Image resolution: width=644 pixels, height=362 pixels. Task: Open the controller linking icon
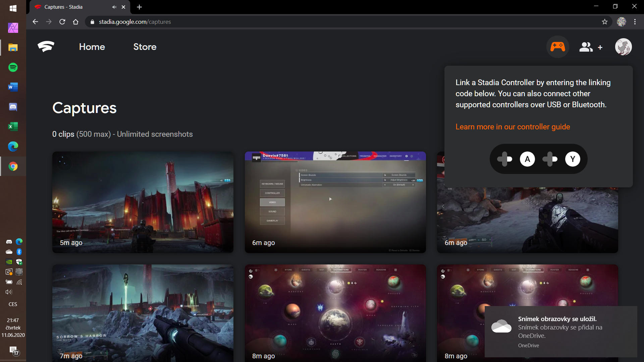pos(557,47)
